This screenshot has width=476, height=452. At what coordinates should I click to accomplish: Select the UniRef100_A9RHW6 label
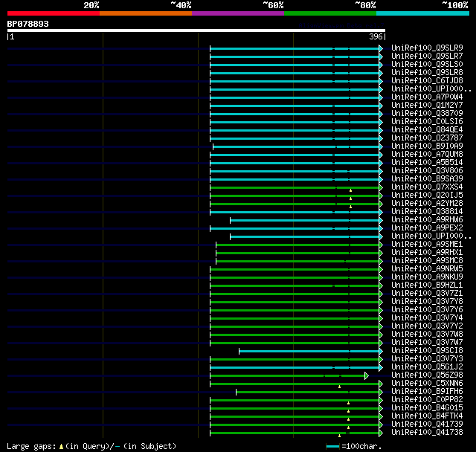point(427,219)
